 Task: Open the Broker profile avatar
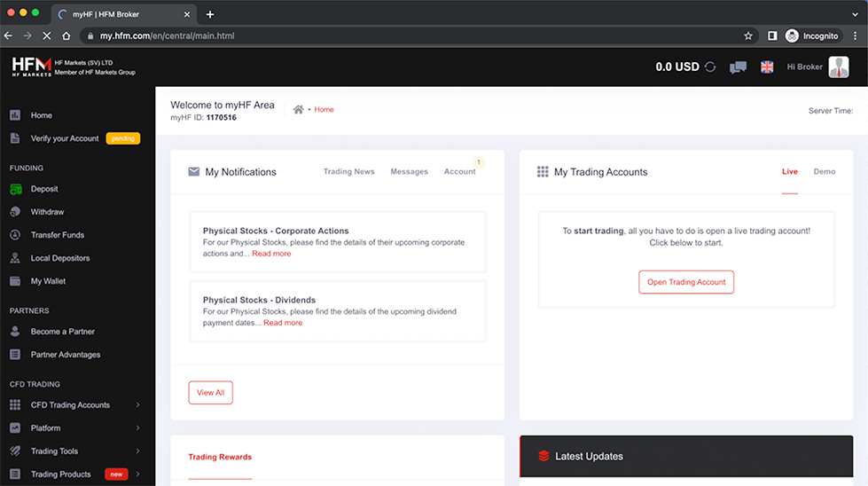click(x=839, y=67)
